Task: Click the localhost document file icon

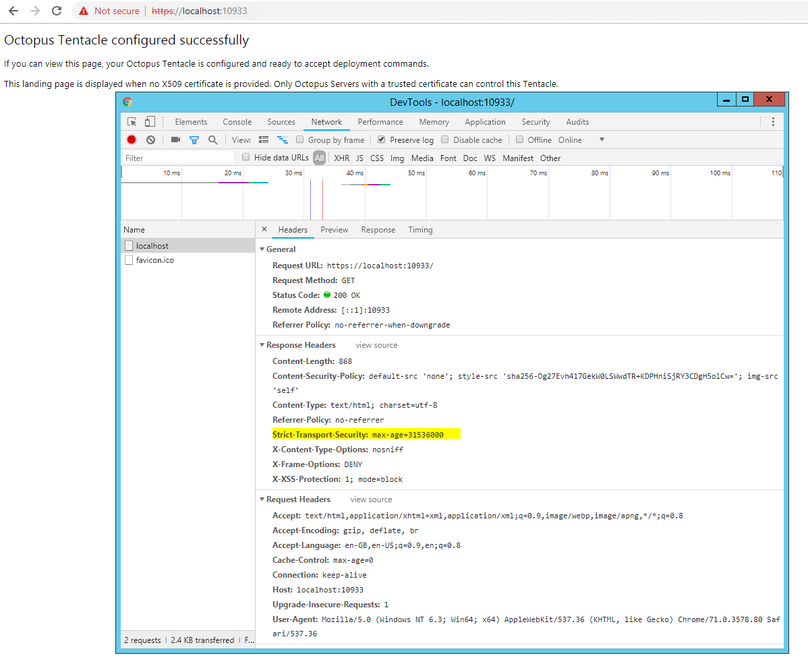Action: click(x=129, y=246)
